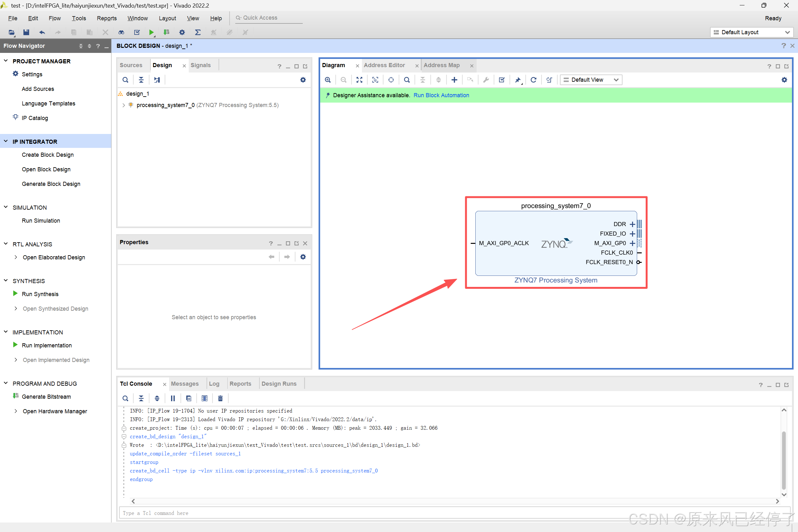Click Save disk icon in main toolbar
The width and height of the screenshot is (798, 532).
[26, 32]
